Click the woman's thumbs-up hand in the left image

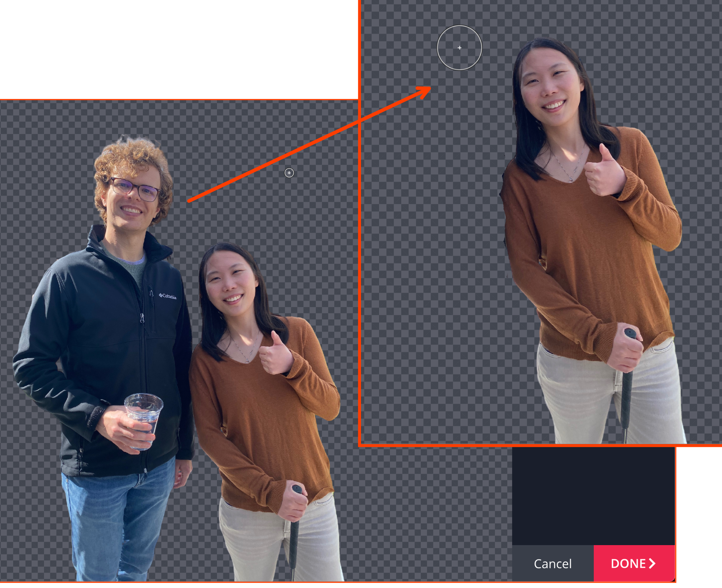276,356
